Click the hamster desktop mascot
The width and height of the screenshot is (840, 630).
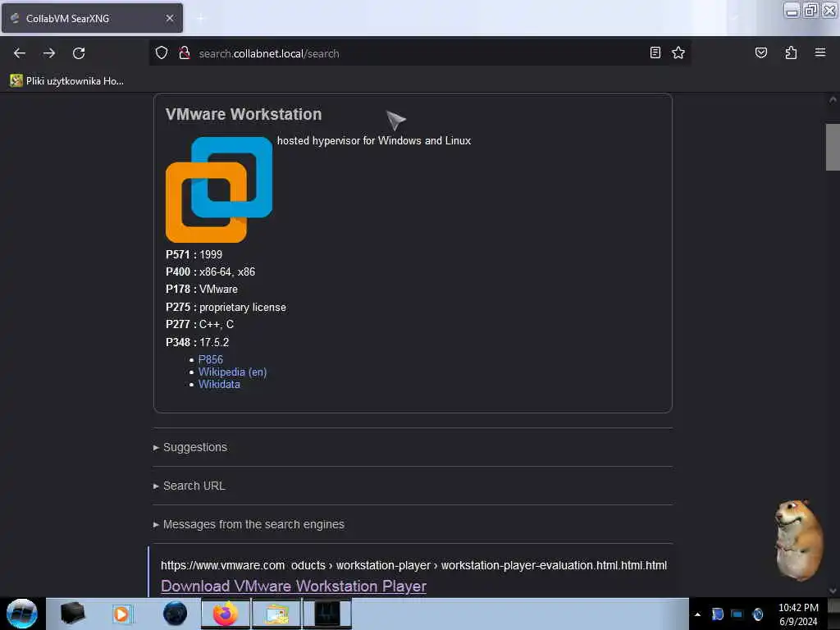point(799,540)
